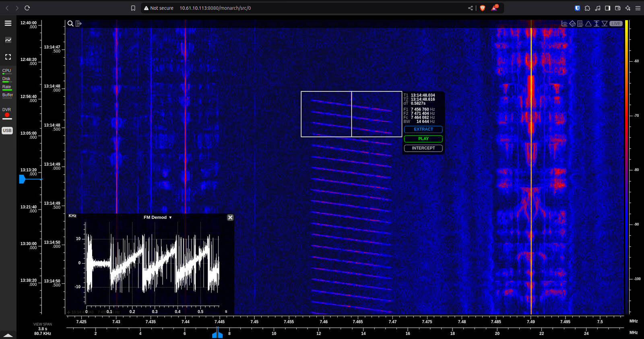Toggle the spectrum trace visibility eye icon

564,24
